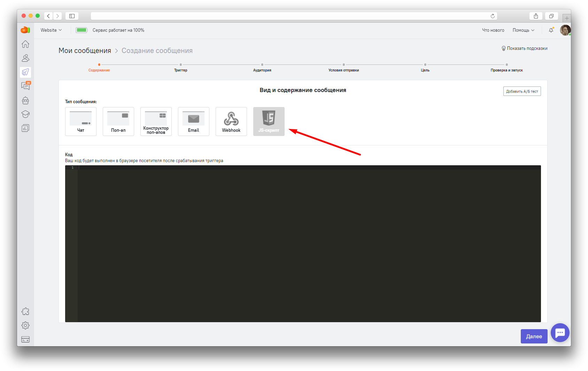
Task: Click the Добавить А/Б тест button
Action: click(522, 91)
